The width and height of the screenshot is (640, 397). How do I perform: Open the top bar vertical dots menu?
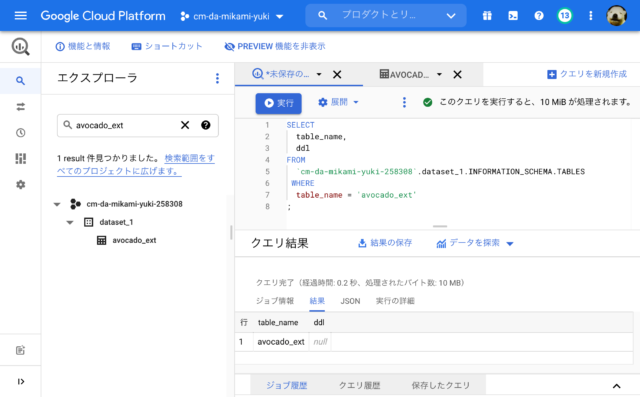pos(590,16)
